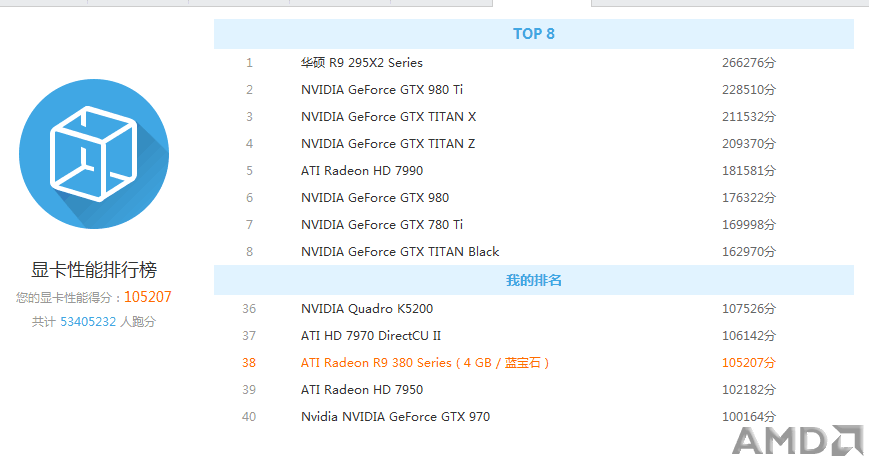Click the 显卡性能排行榜 title
Screen dimensions: 869x461
(x=94, y=270)
